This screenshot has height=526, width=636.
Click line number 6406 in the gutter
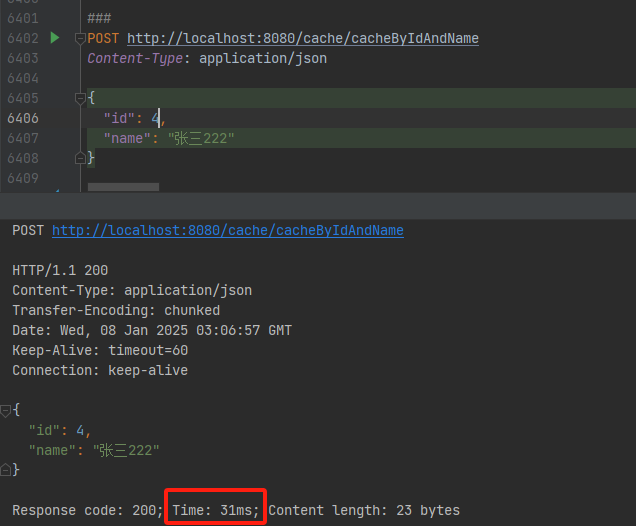23,118
